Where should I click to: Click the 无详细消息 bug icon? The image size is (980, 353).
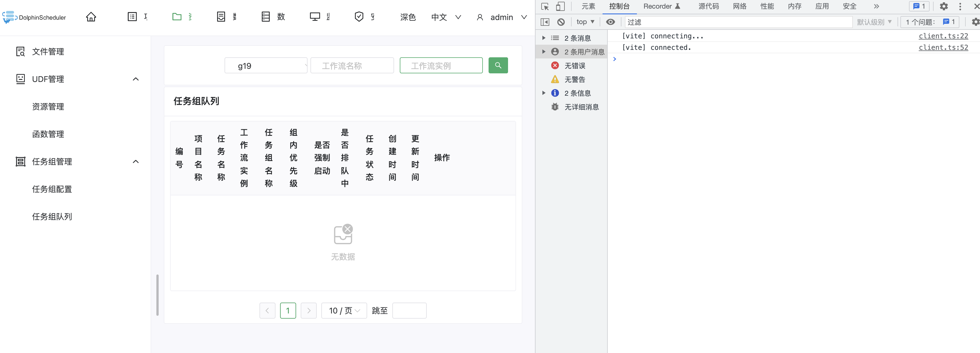coord(555,107)
